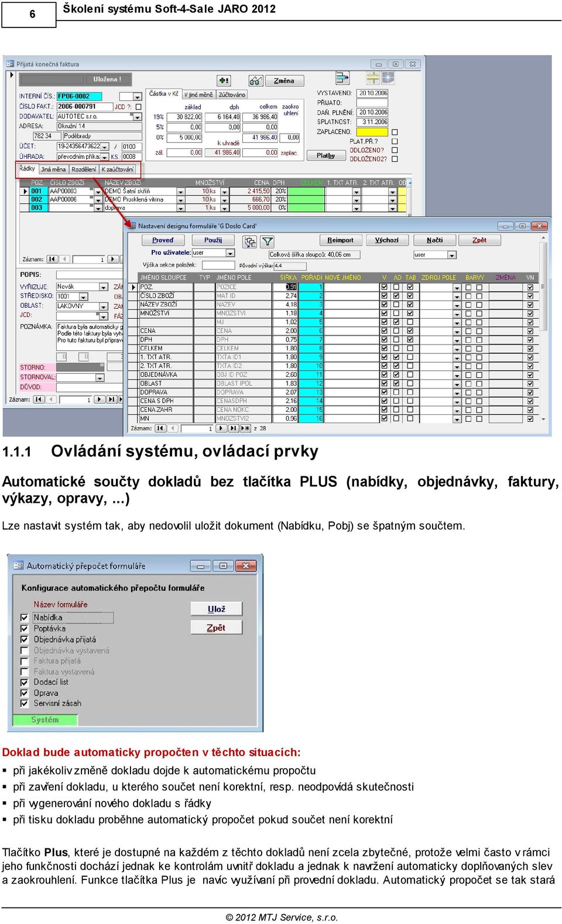Click the Reimport button
The image size is (562, 924).
coord(340,240)
